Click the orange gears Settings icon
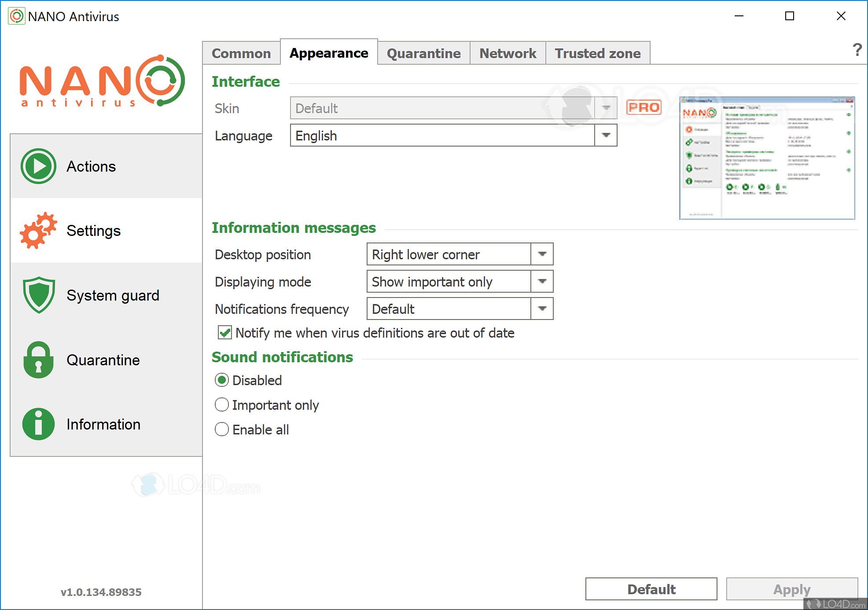The width and height of the screenshot is (868, 610). tap(39, 231)
